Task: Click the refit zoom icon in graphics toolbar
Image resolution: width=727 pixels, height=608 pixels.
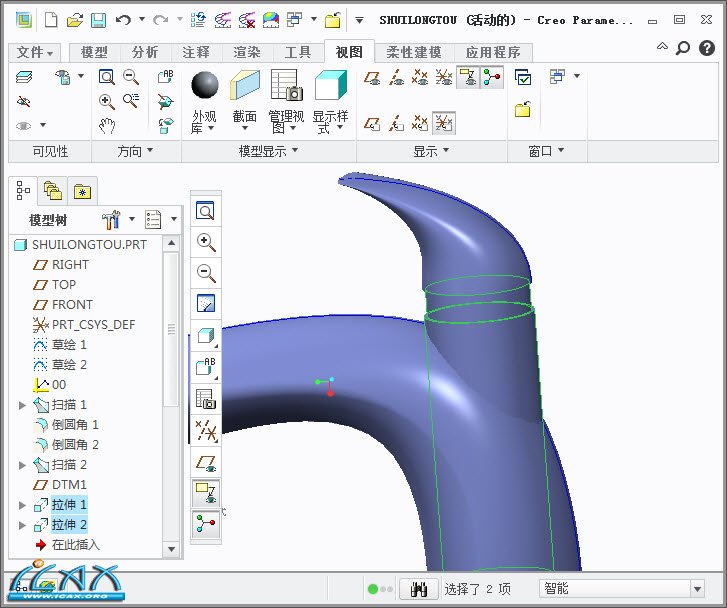Action: [x=206, y=211]
